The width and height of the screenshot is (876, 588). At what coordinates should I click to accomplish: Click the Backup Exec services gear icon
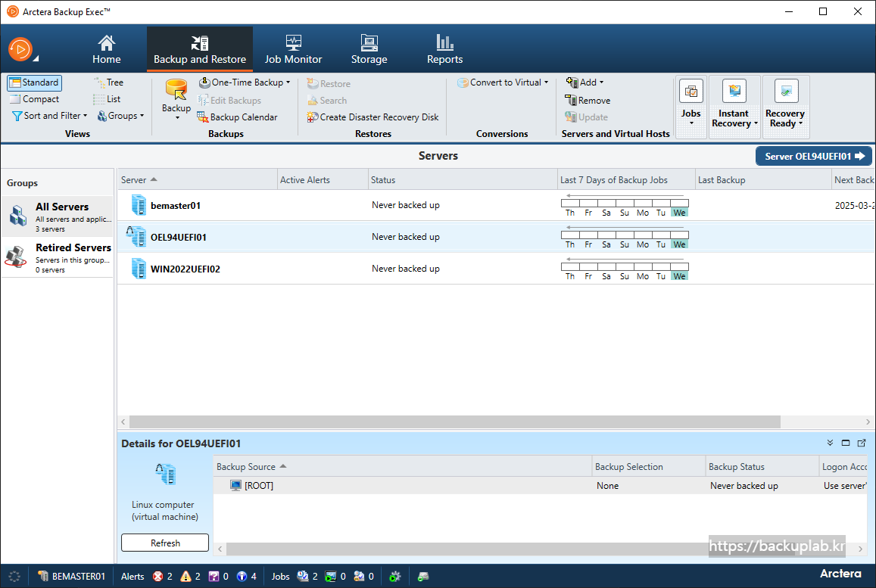[395, 577]
